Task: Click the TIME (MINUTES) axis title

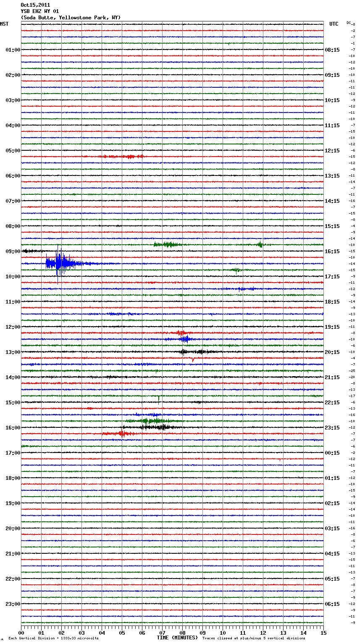Action: [x=177, y=638]
